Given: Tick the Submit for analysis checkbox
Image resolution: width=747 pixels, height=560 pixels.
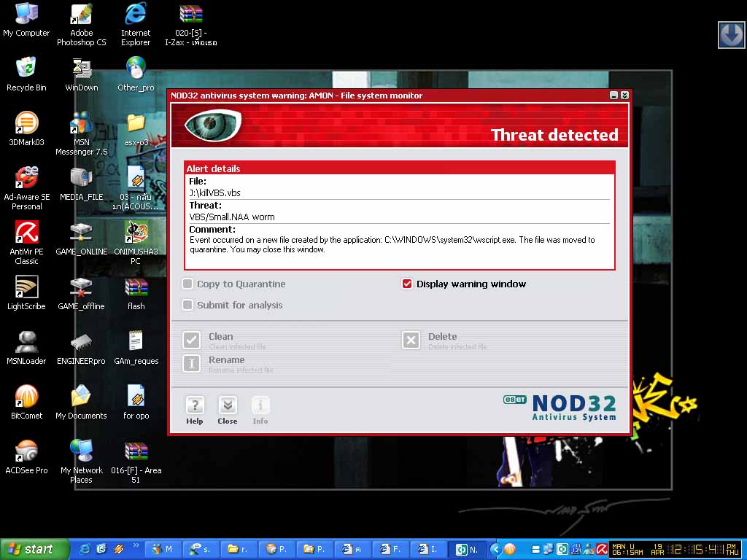Looking at the screenshot, I should click(x=187, y=305).
